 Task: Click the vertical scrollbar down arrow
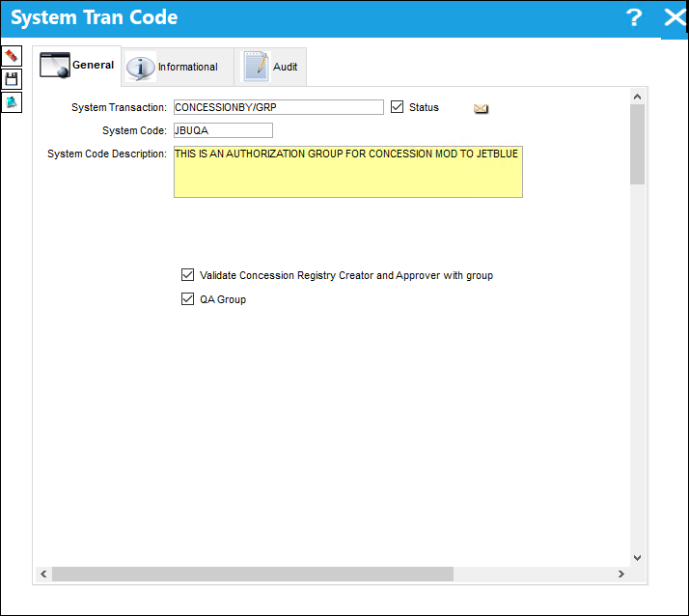[637, 557]
